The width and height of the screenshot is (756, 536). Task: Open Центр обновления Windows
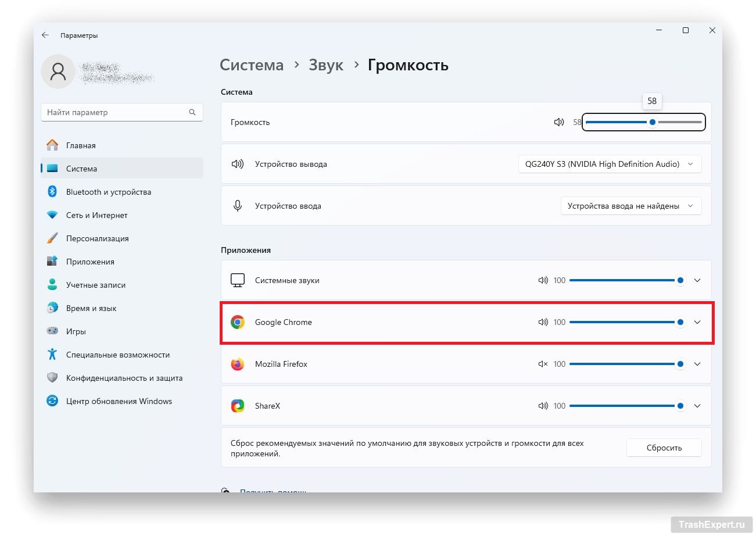119,401
